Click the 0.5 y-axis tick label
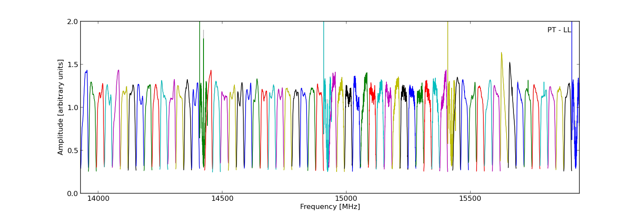This screenshot has width=644, height=215. (x=73, y=150)
